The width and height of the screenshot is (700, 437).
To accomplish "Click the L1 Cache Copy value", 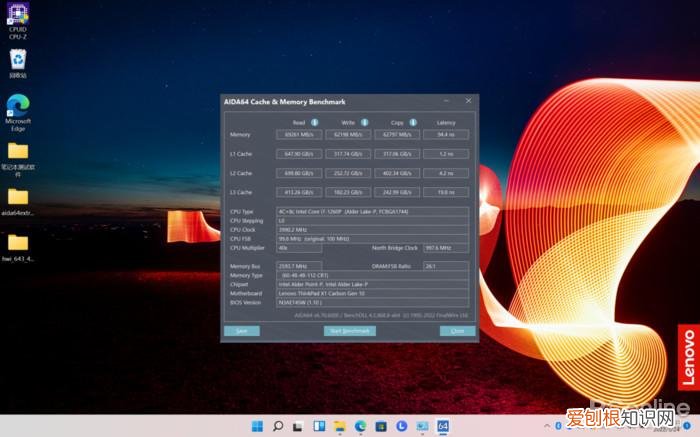I will [x=397, y=154].
